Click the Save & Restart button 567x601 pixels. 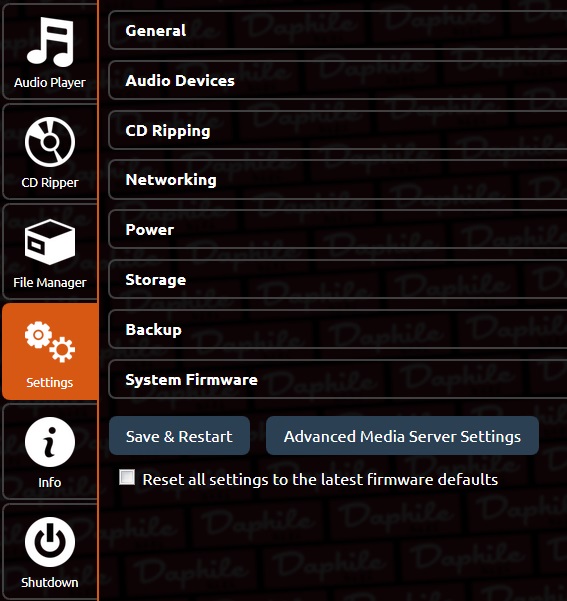click(x=179, y=436)
